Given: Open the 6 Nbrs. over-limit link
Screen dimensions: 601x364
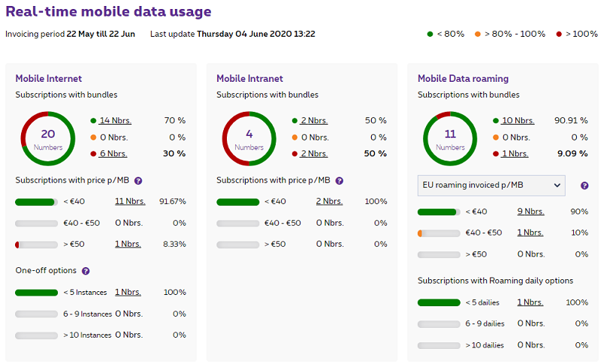Looking at the screenshot, I should click(113, 153).
